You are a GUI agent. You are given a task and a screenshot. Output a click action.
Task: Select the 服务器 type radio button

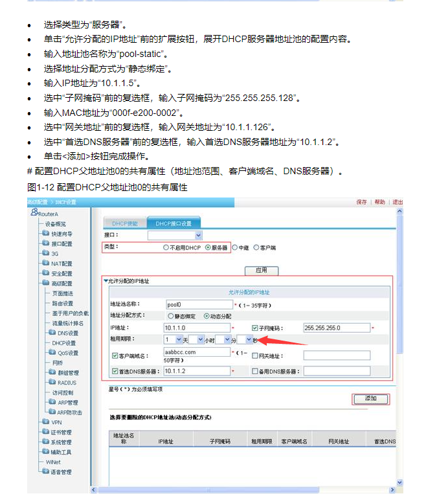pos(208,247)
